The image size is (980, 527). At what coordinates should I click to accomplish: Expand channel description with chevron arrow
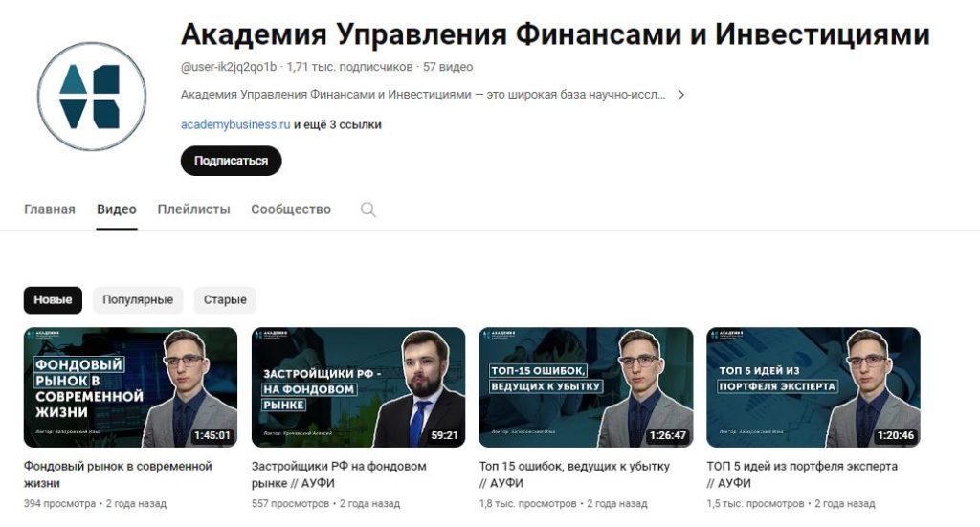[681, 95]
